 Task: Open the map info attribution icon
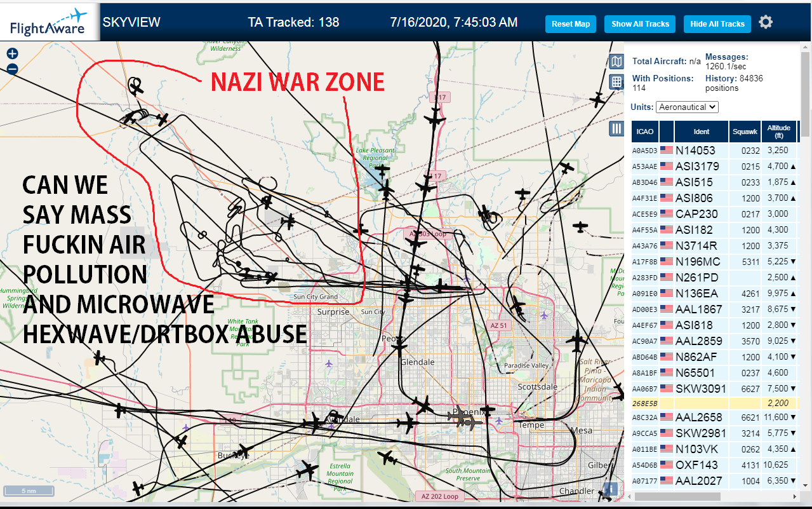611,489
